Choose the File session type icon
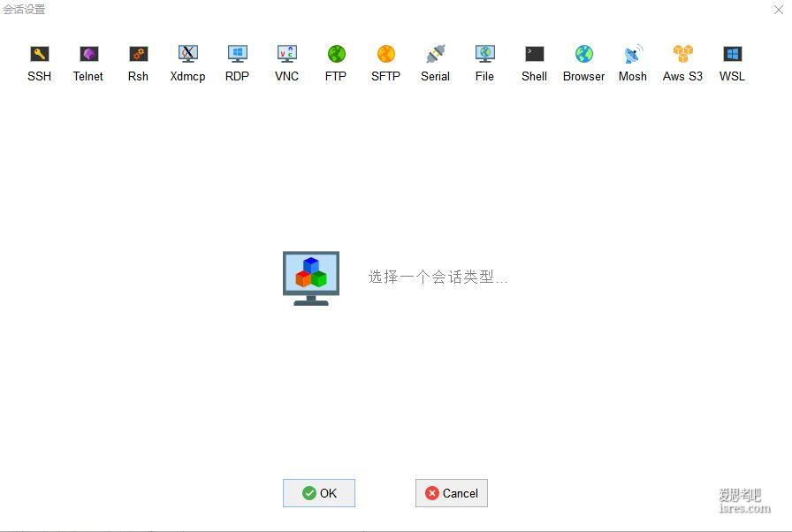This screenshot has height=532, width=792. pyautogui.click(x=485, y=54)
